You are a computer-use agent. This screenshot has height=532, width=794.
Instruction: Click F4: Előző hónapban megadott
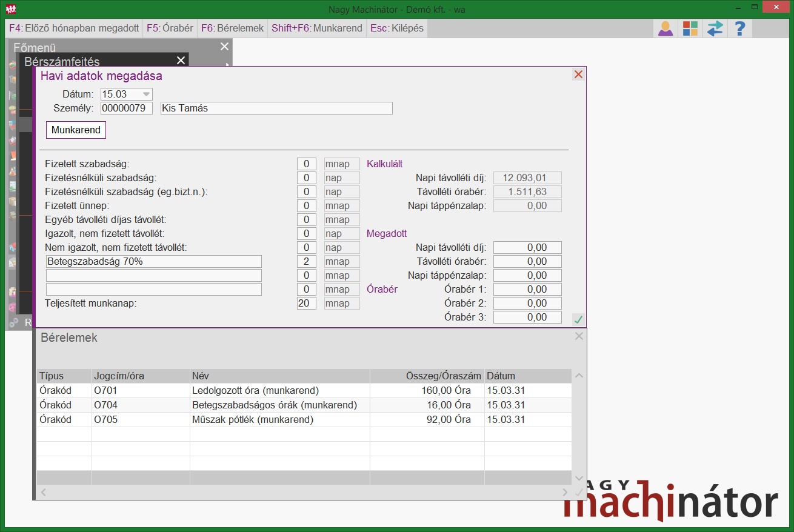(x=74, y=28)
